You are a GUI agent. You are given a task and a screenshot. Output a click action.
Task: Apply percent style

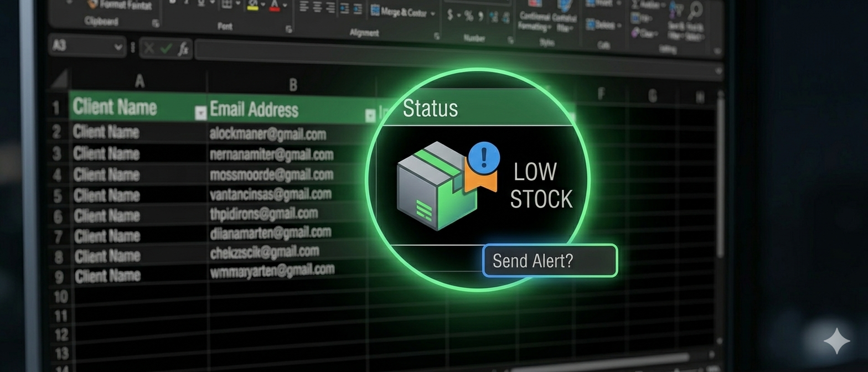[x=469, y=16]
